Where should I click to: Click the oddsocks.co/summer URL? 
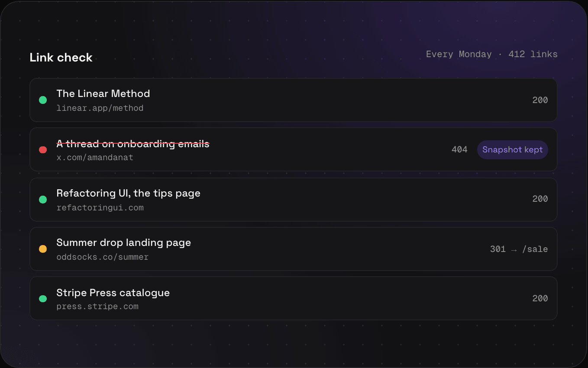coord(103,257)
